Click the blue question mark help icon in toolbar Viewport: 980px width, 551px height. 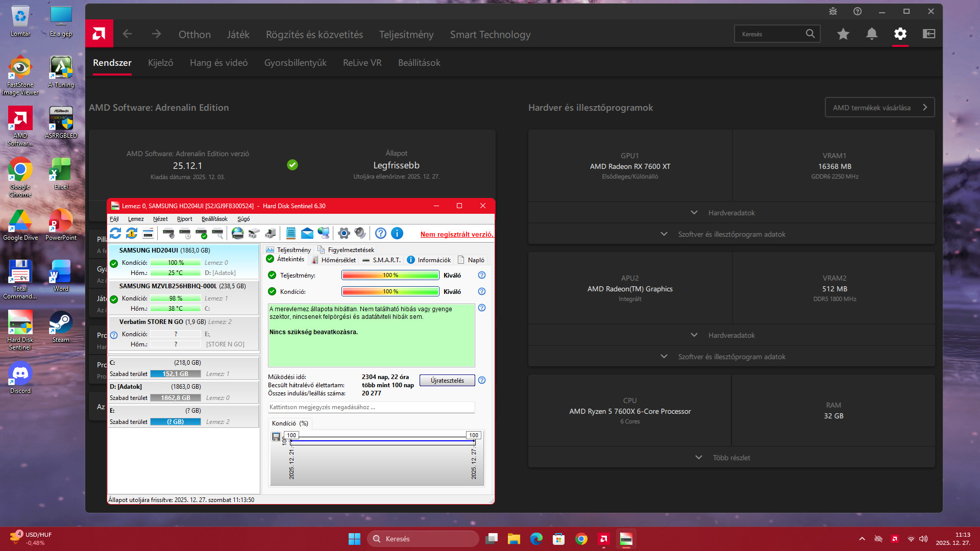tap(380, 234)
